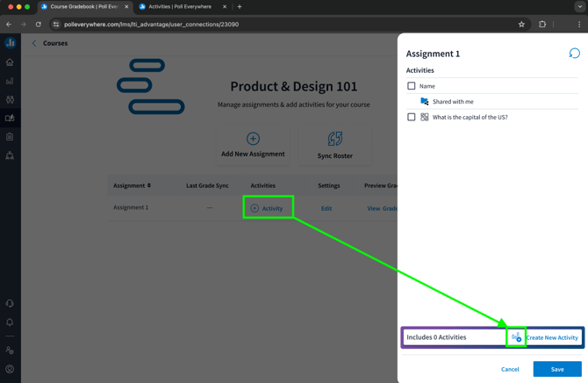Select the Course Gradebook browser tab
Viewport: 588px width, 383px height.
pos(85,7)
